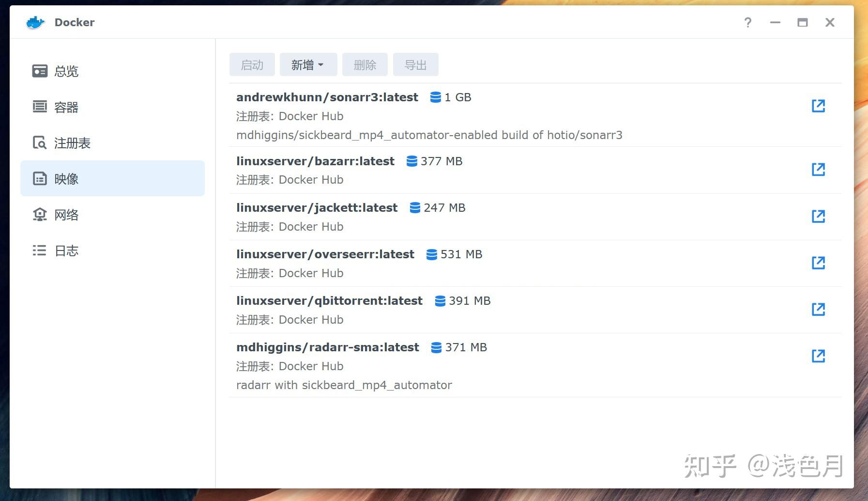This screenshot has height=501, width=868.
Task: Select the linuxserver/jackett:latest image row
Action: click(x=535, y=217)
